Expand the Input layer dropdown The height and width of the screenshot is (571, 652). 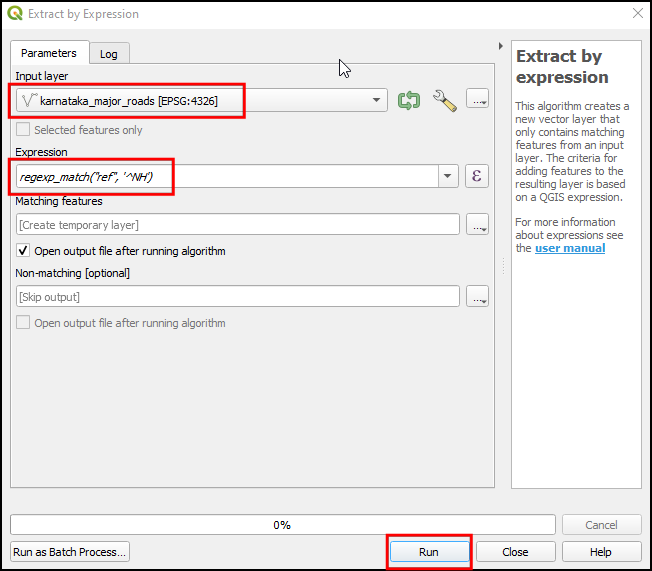coord(376,100)
